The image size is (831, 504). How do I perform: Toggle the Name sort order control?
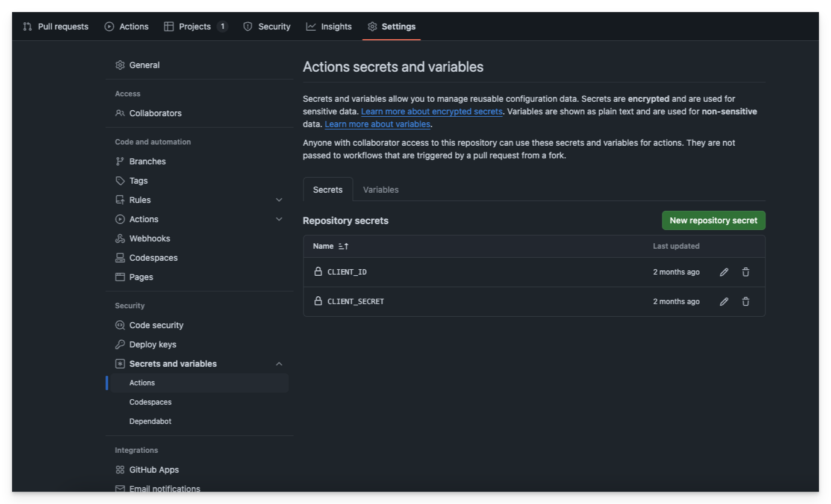(x=342, y=246)
